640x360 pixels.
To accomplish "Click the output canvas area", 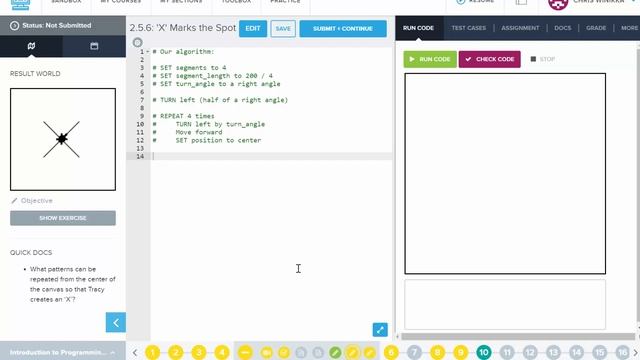I will click(505, 173).
